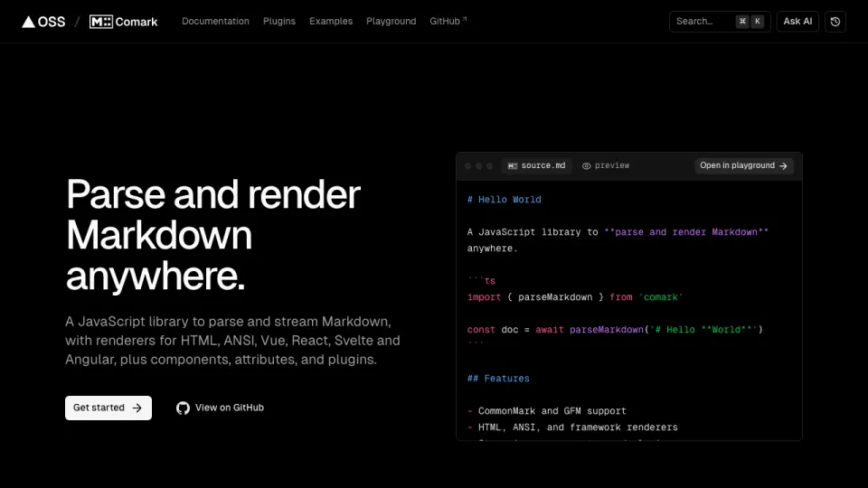868x488 pixels.
Task: Follow the GitHub external link in header
Action: (448, 21)
